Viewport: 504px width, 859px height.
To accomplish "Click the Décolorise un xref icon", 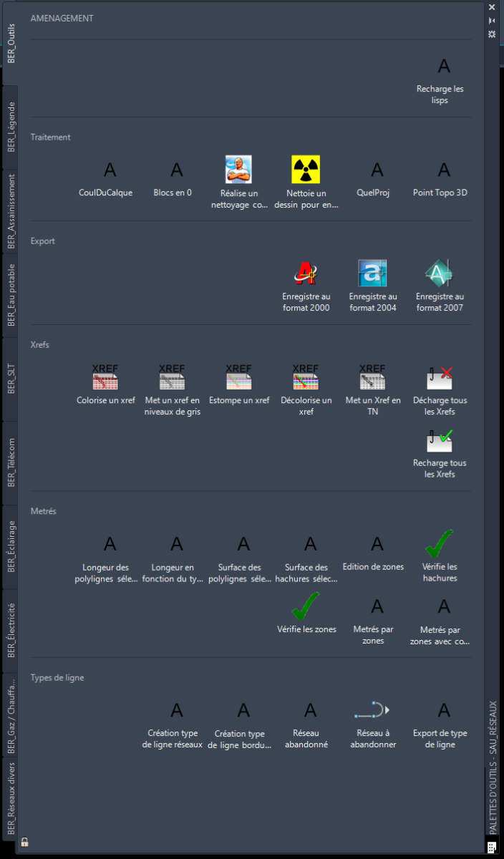I will tap(306, 377).
